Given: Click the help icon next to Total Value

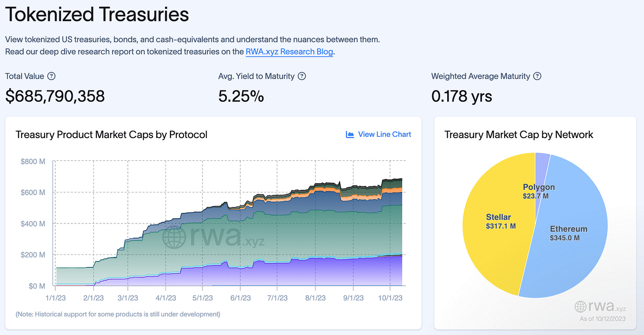Looking at the screenshot, I should tap(51, 76).
